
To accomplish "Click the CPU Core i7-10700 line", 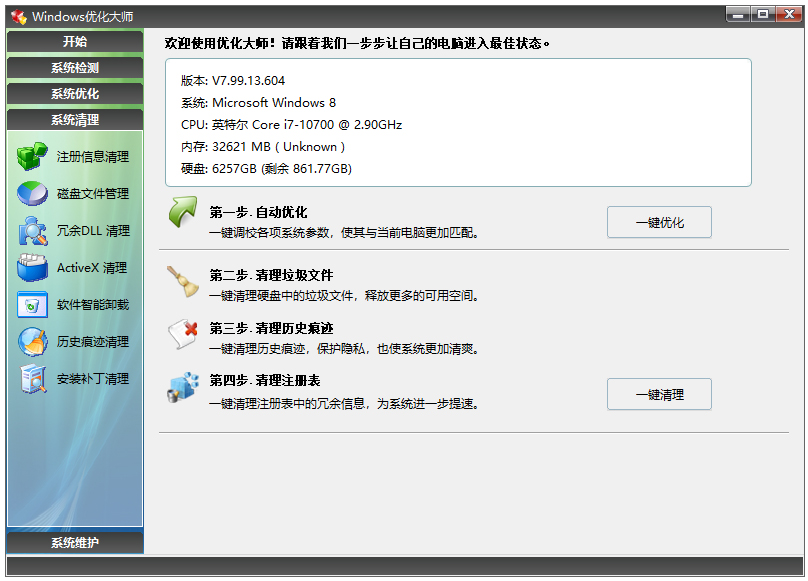I will [291, 125].
